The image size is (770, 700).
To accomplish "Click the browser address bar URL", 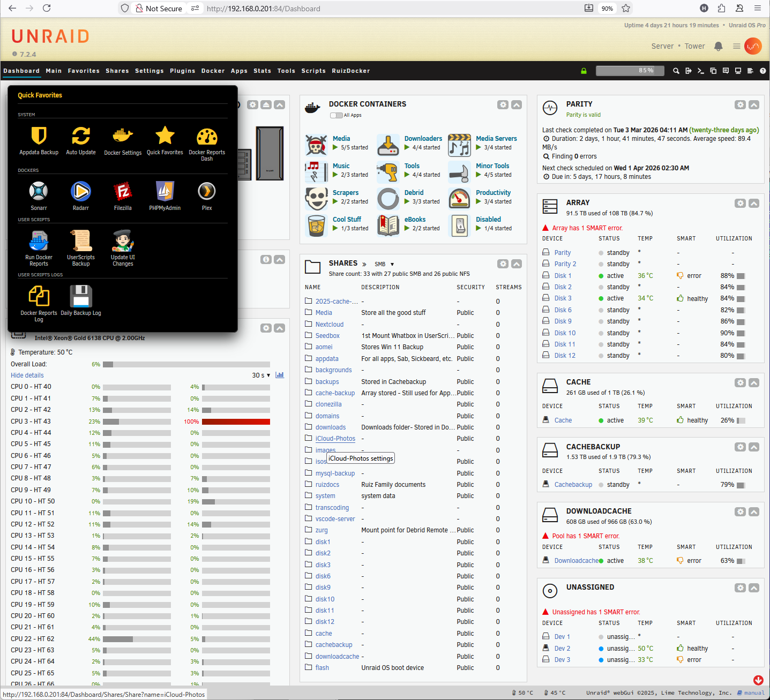I will 264,9.
